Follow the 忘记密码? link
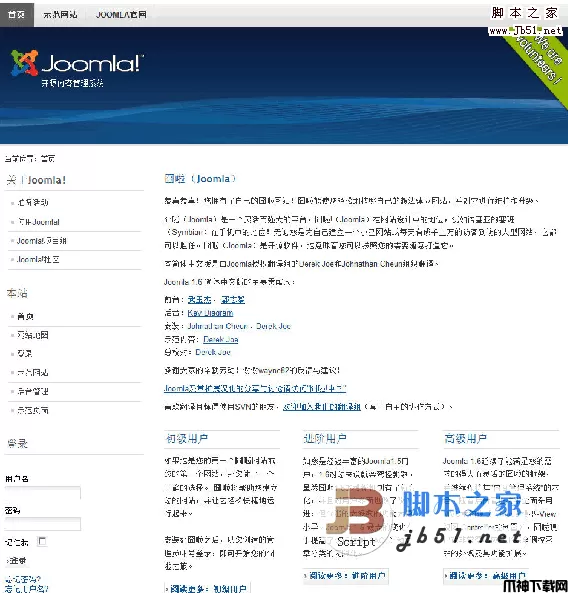This screenshot has width=568, height=593. tap(23, 579)
